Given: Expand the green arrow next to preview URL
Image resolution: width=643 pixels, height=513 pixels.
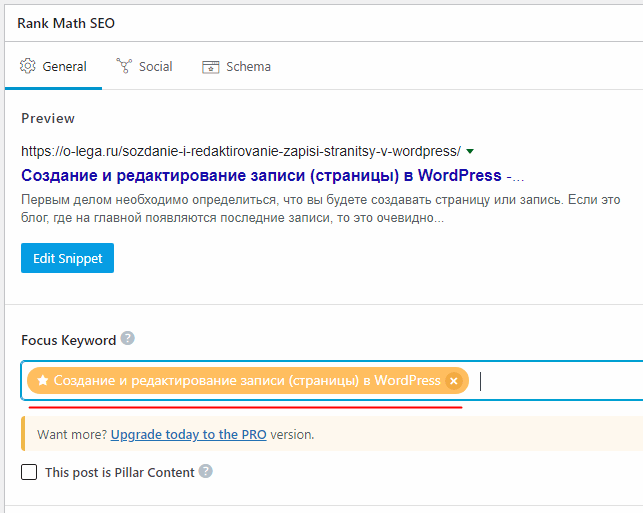Looking at the screenshot, I should (x=470, y=151).
